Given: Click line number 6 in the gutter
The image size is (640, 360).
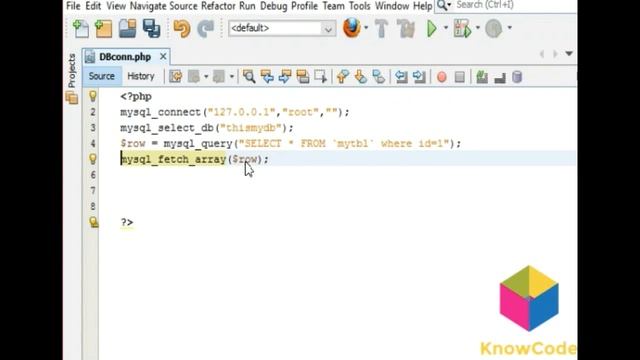Looking at the screenshot, I should [93, 175].
